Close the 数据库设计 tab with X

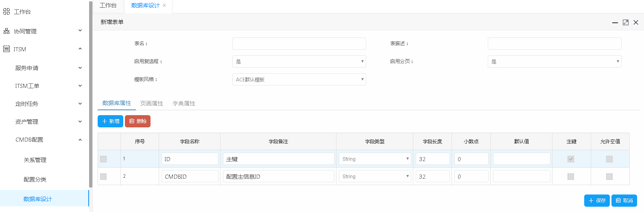pos(164,5)
